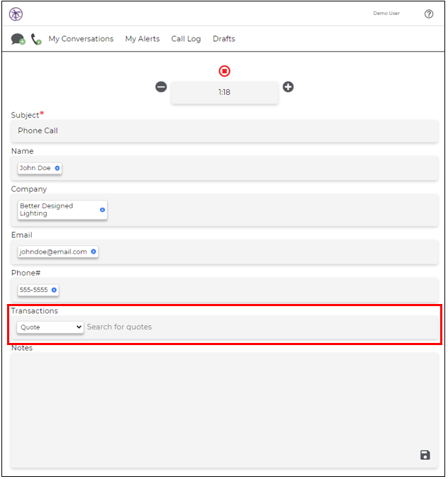Select the Better Designed Lighting chip
This screenshot has width=448, height=479.
pyautogui.click(x=62, y=210)
